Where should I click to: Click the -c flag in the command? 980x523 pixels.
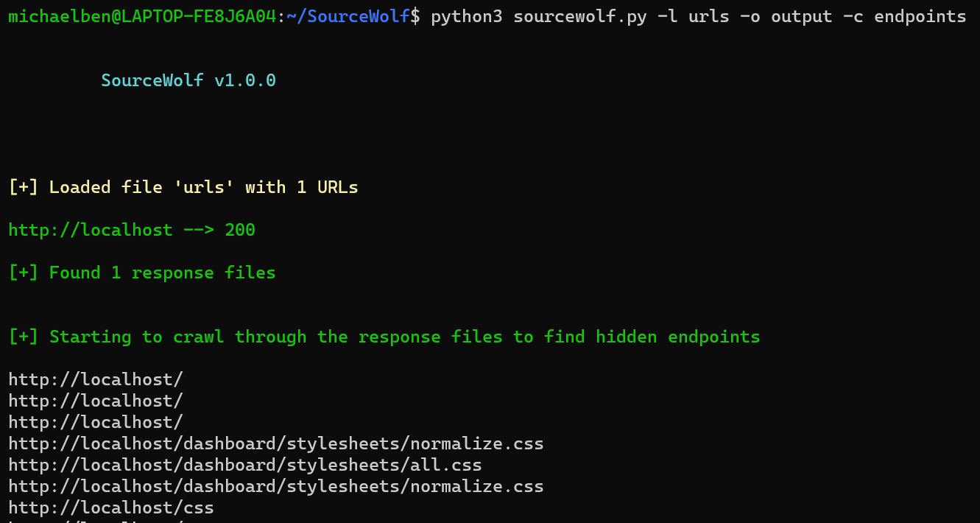853,16
